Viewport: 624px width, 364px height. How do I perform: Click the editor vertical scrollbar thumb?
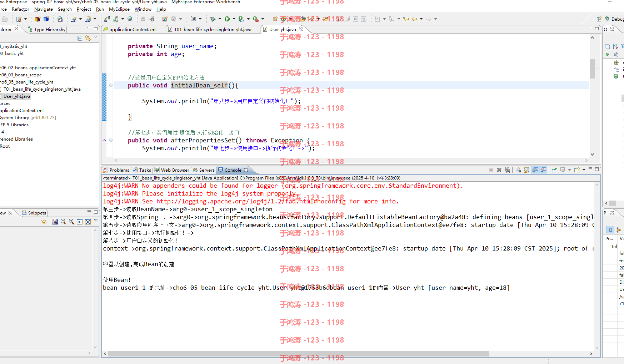(x=592, y=69)
